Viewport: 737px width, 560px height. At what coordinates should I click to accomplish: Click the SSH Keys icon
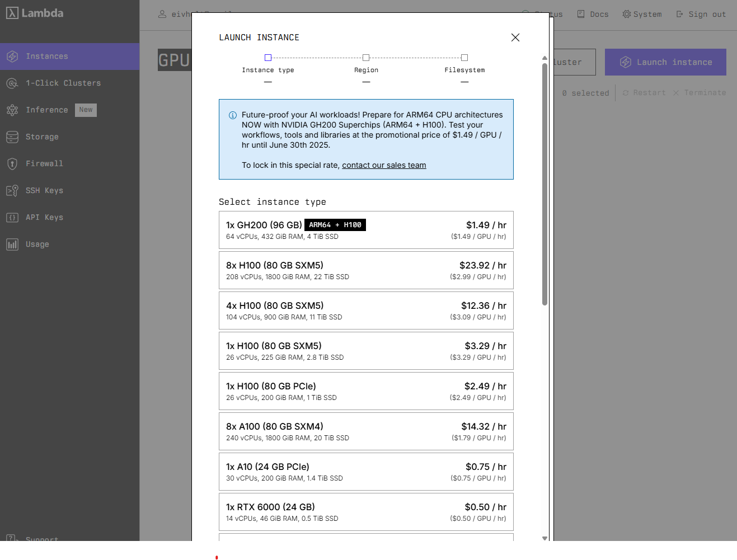click(12, 191)
